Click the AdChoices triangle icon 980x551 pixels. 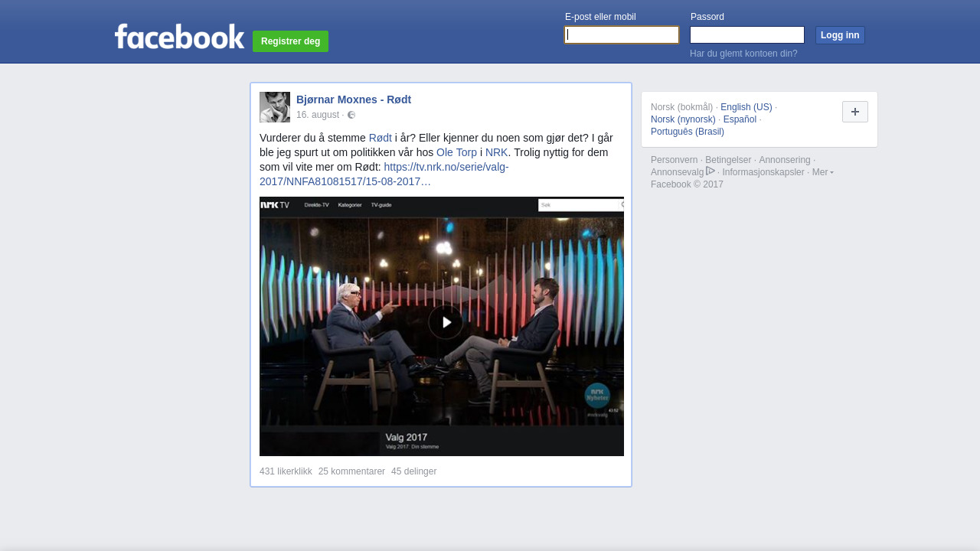(710, 171)
